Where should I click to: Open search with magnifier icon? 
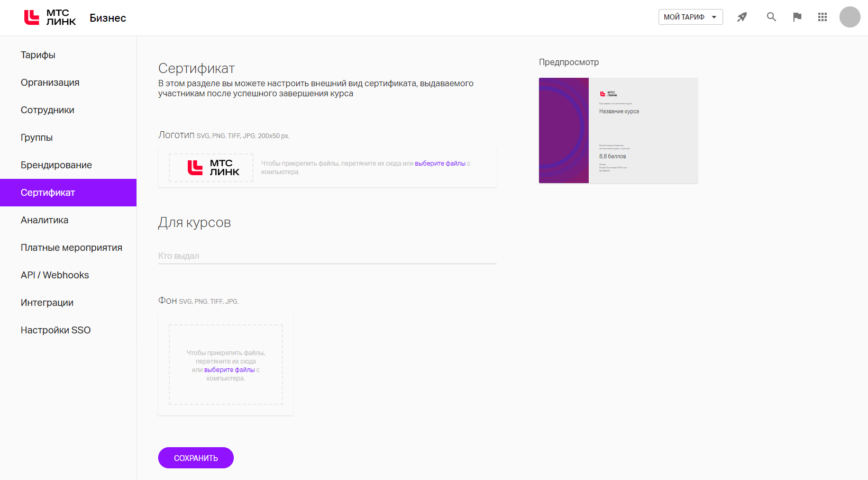pos(771,17)
